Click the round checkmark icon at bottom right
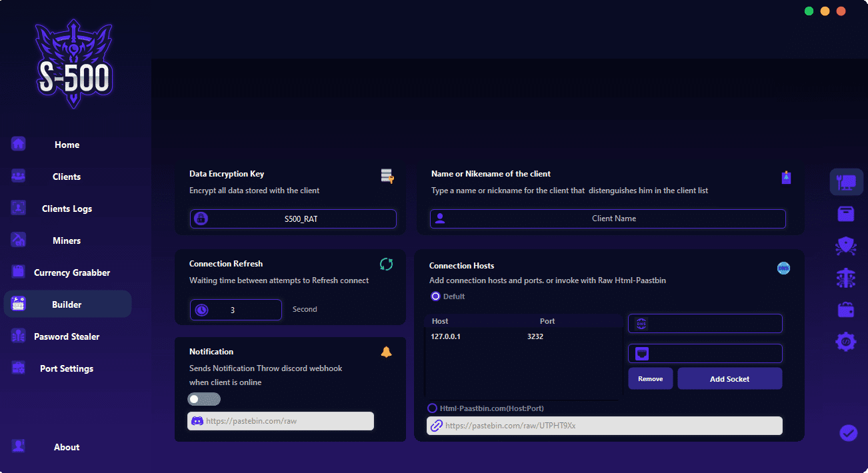 (x=848, y=433)
